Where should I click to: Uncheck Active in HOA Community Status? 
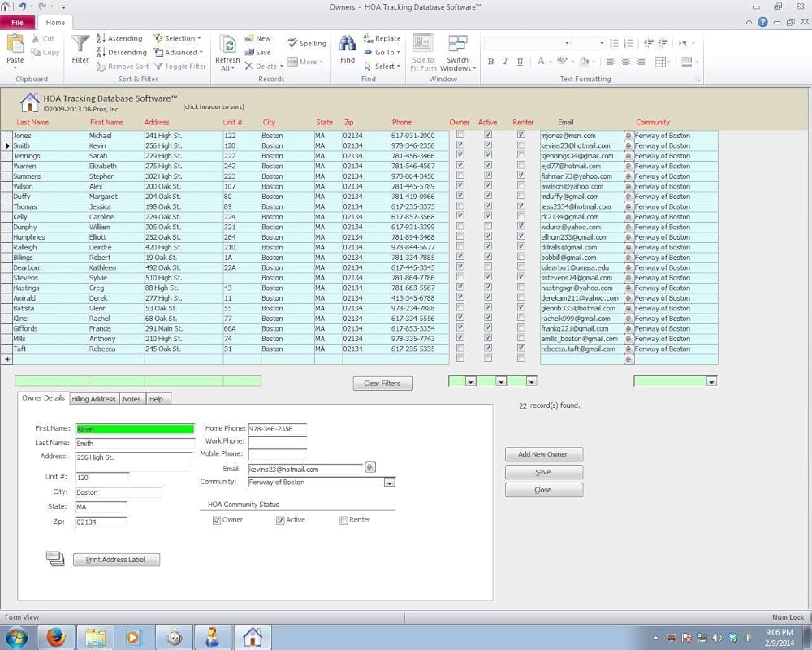280,521
